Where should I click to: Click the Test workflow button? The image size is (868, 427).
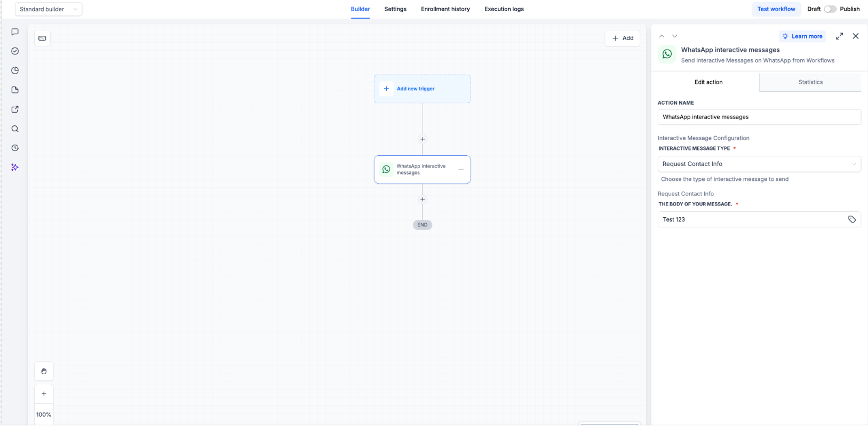tap(776, 9)
